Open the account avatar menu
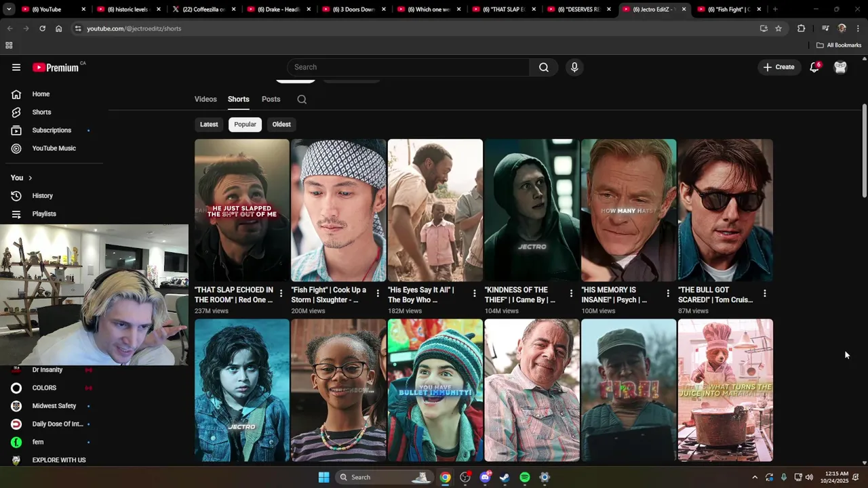 [840, 67]
